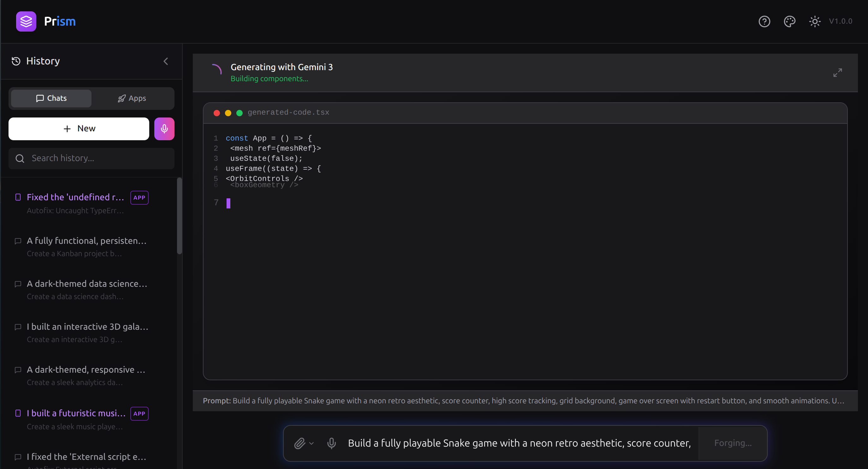Screen dimensions: 868x469
Task: Click the Prism logo icon
Action: coord(26,21)
